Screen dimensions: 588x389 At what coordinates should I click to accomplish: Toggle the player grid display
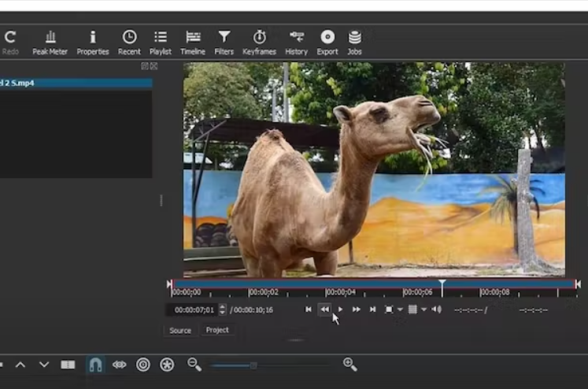pyautogui.click(x=412, y=309)
